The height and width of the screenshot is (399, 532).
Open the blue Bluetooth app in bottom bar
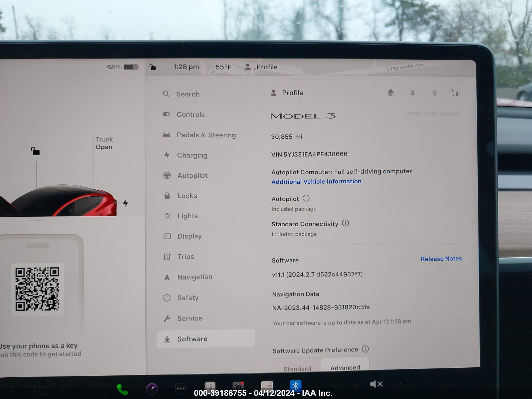coord(295,386)
